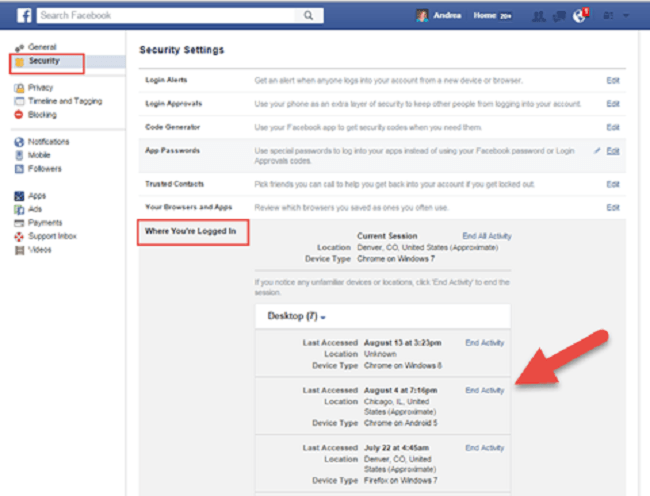650x496 pixels.
Task: Open General settings in sidebar
Action: tap(43, 47)
